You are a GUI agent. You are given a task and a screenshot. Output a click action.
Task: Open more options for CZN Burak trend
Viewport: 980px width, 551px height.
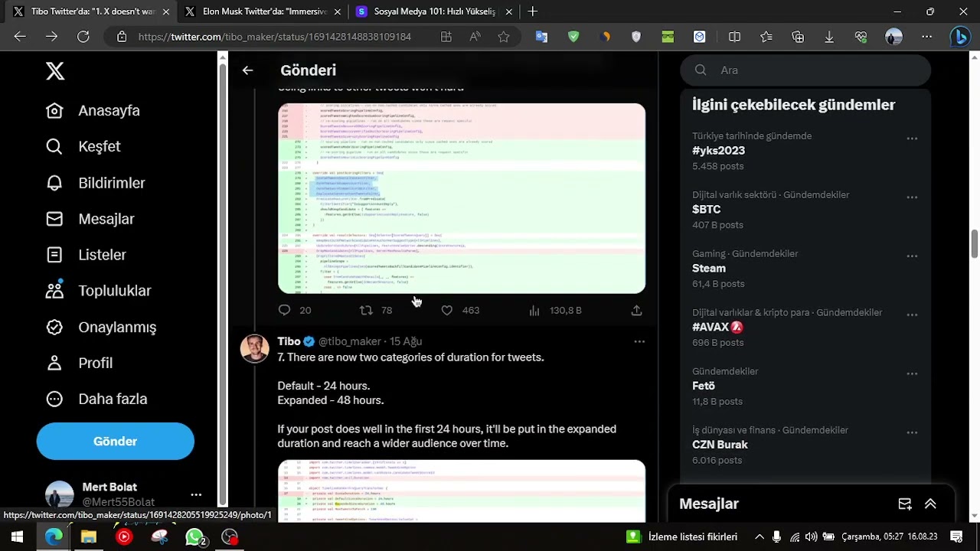click(912, 432)
